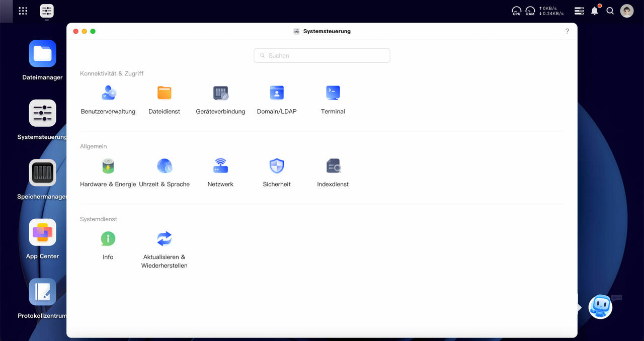
Task: Open Indexdienst settings
Action: tap(333, 173)
